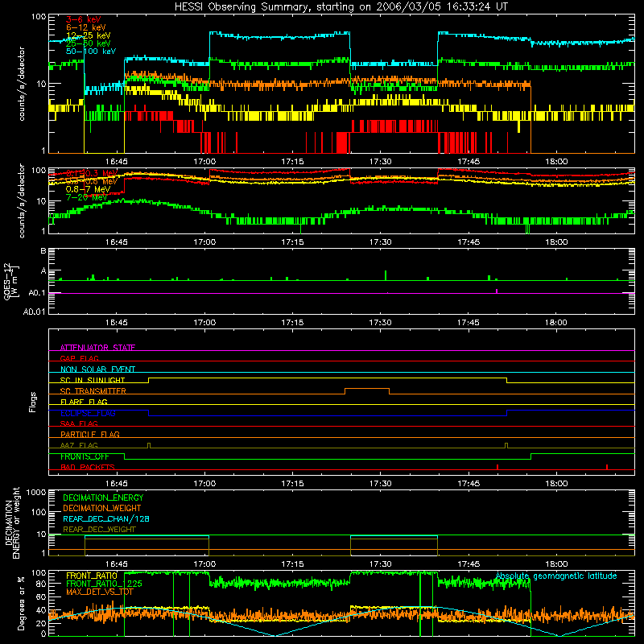Click the 'Degrees or %' axis label
This screenshot has width=644, height=644.
21,603
